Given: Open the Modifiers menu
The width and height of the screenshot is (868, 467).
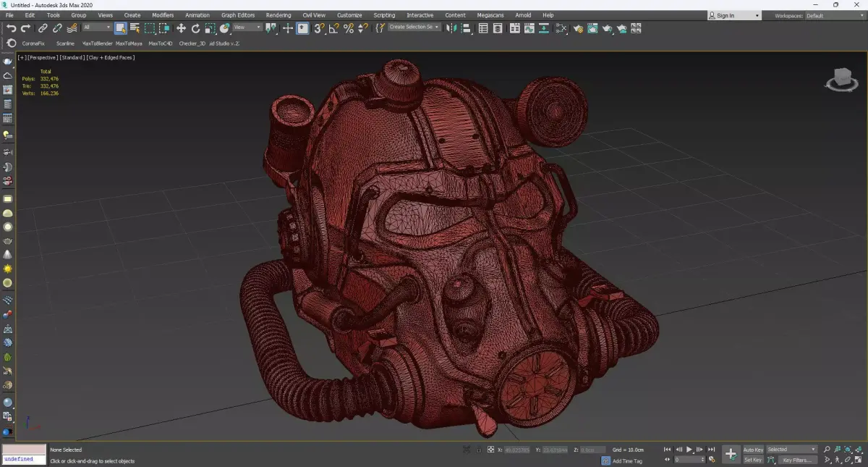Looking at the screenshot, I should tap(163, 15).
